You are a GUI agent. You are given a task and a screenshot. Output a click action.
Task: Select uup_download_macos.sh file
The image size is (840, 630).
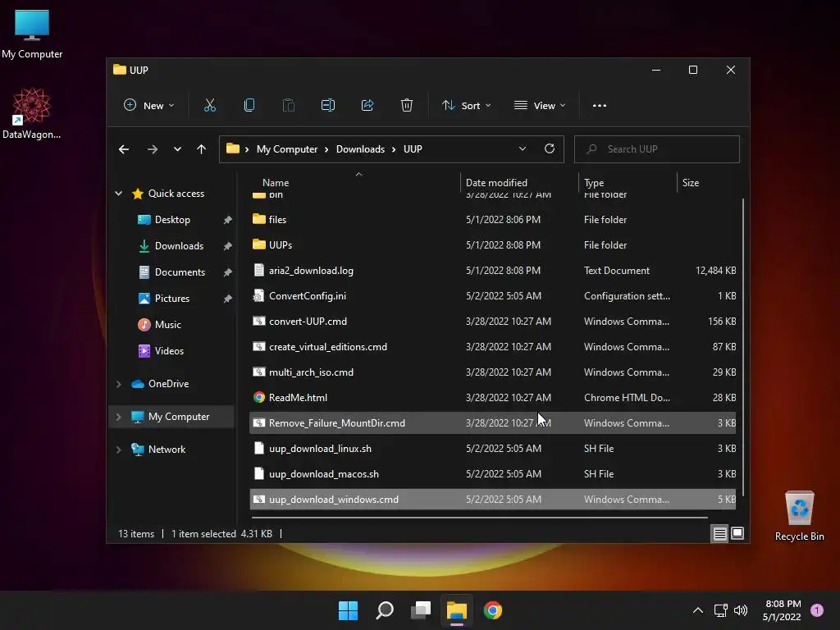click(x=492, y=474)
